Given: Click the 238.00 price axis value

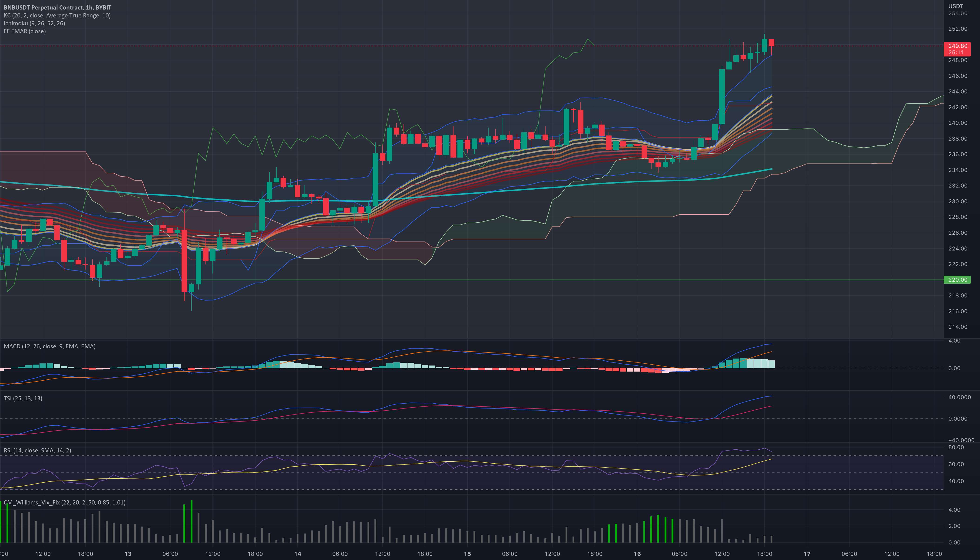Looking at the screenshot, I should (958, 138).
